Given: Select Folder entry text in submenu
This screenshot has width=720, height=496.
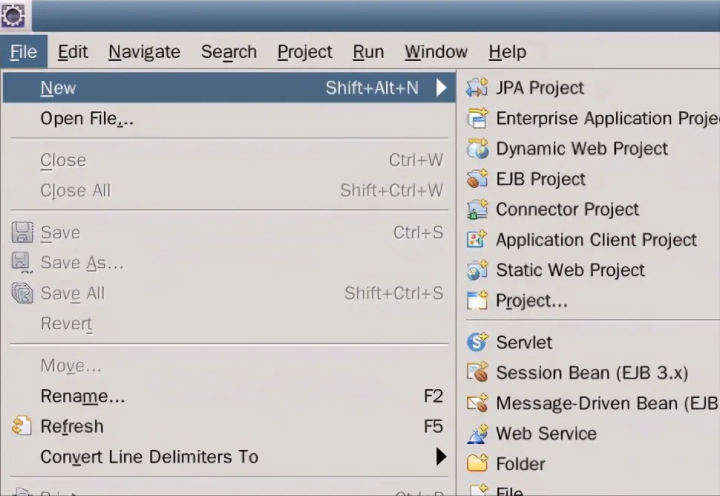Looking at the screenshot, I should pyautogui.click(x=520, y=464).
